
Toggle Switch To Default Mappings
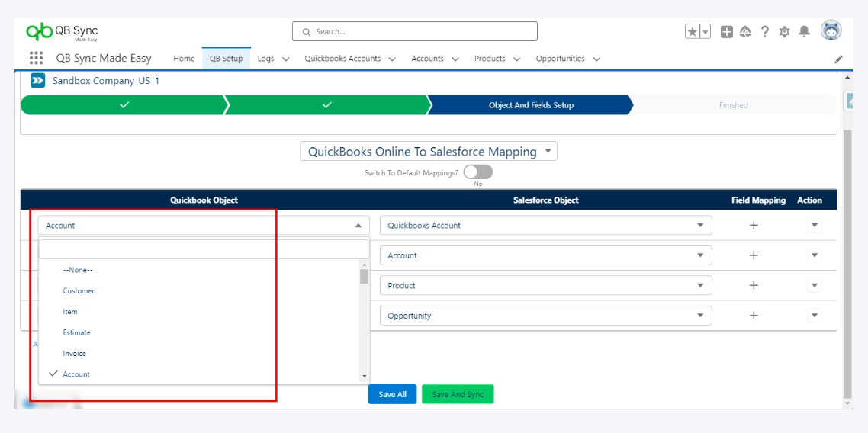pos(477,172)
